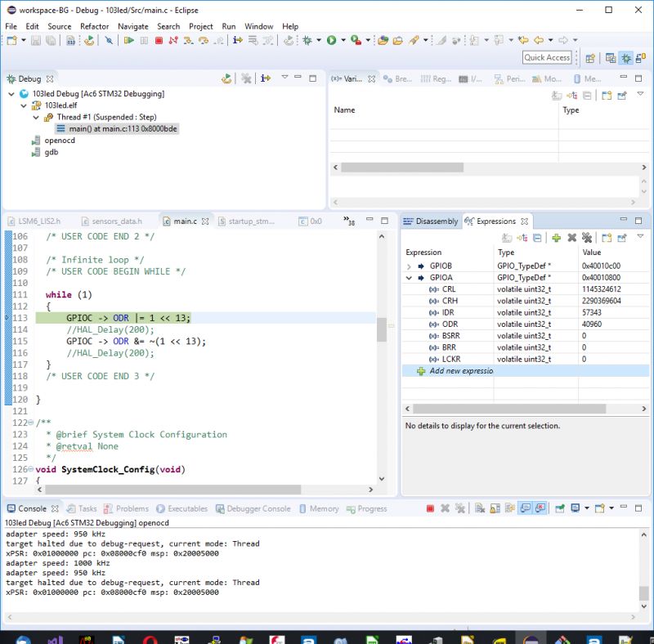Terminate openocd via console red stop icon
The height and width of the screenshot is (644, 654).
click(x=430, y=508)
